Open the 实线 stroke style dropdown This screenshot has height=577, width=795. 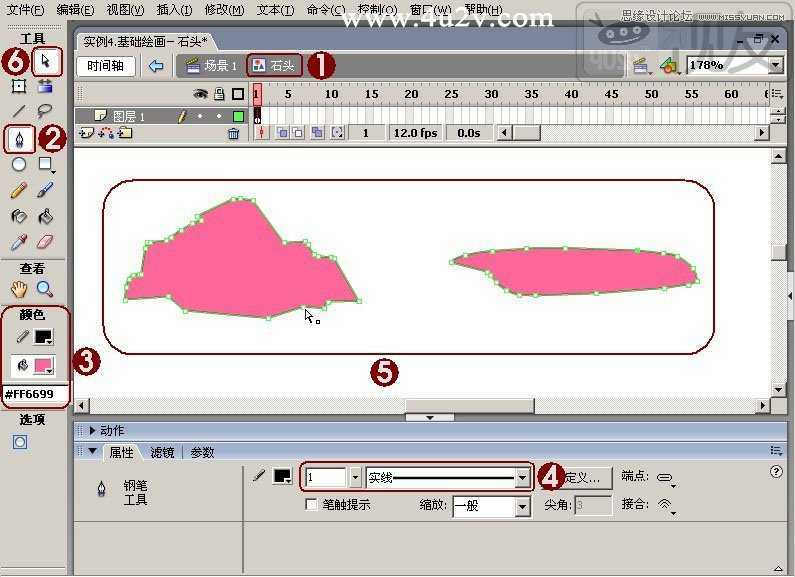pos(522,477)
